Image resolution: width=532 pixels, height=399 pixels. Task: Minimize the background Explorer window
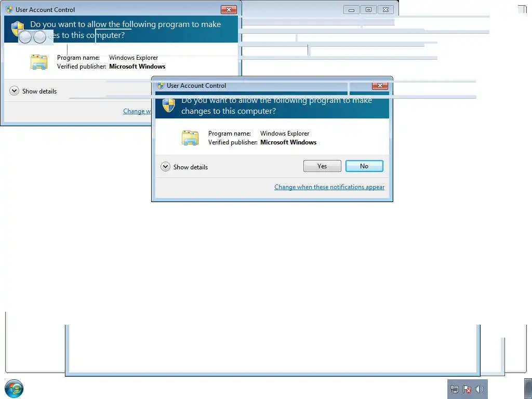click(351, 10)
